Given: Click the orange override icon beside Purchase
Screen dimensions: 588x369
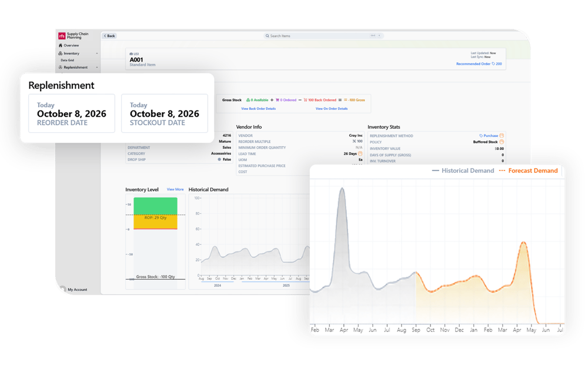Looking at the screenshot, I should click(x=502, y=136).
